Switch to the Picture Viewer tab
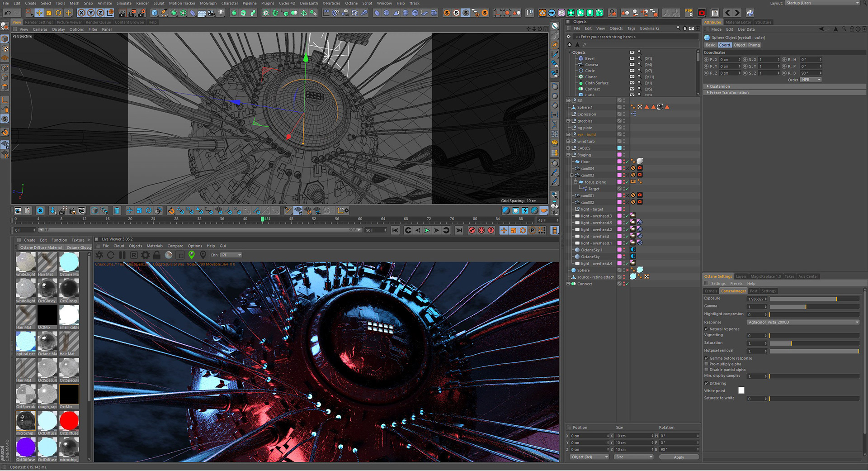This screenshot has height=471, width=868. (69, 22)
